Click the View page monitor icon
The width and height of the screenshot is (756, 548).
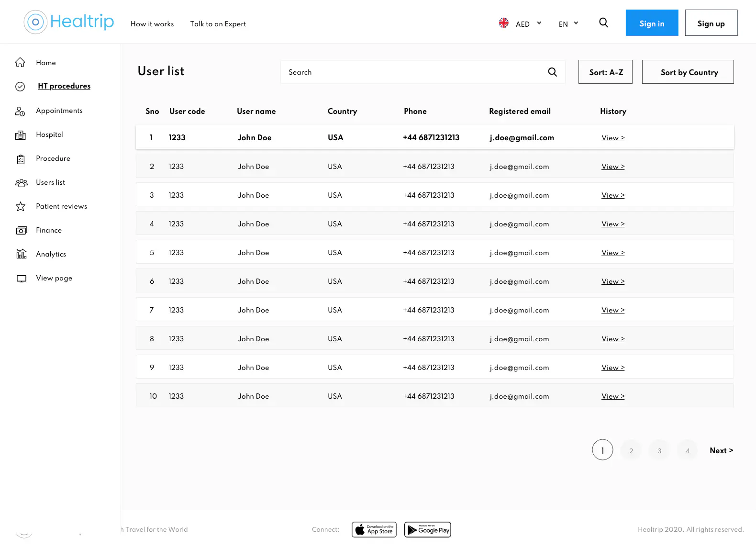22,279
